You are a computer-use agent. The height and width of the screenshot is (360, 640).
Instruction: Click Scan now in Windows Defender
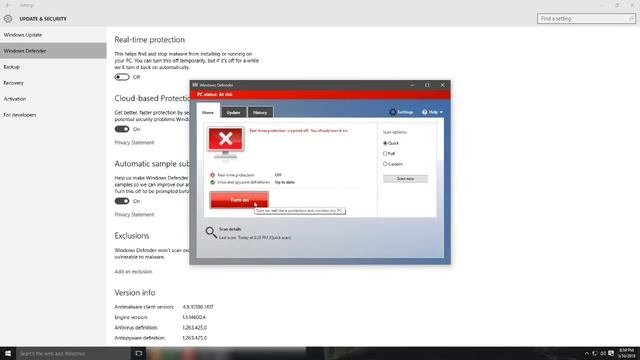coord(405,179)
